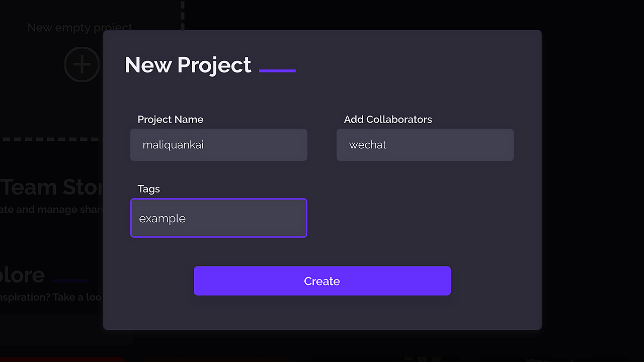Click the Team Storage heading in background
644x362 pixels.
pos(51,188)
